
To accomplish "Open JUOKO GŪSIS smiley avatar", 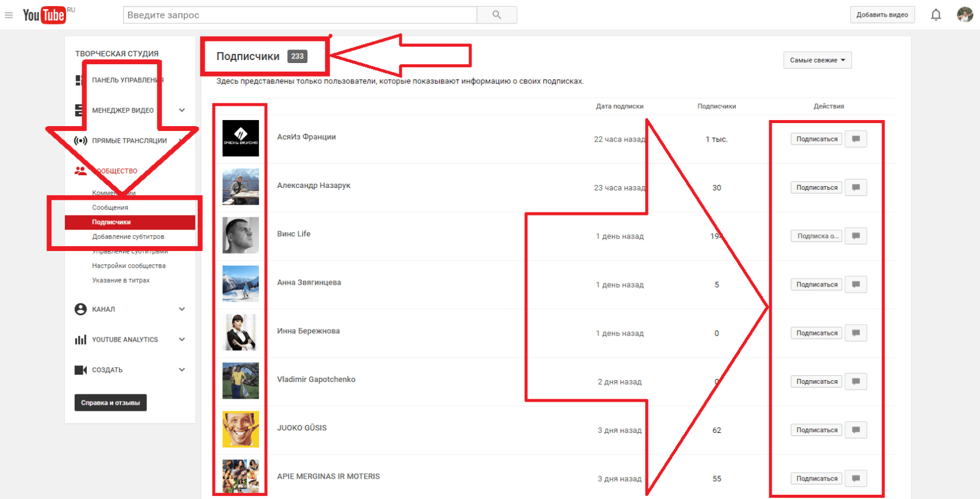I will click(x=241, y=429).
